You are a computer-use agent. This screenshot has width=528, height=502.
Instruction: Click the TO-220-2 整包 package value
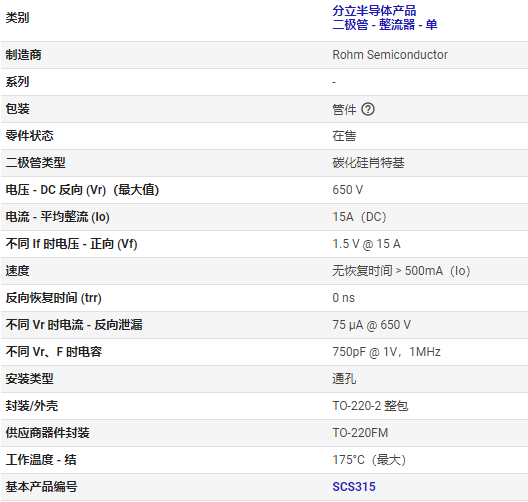coord(370,406)
